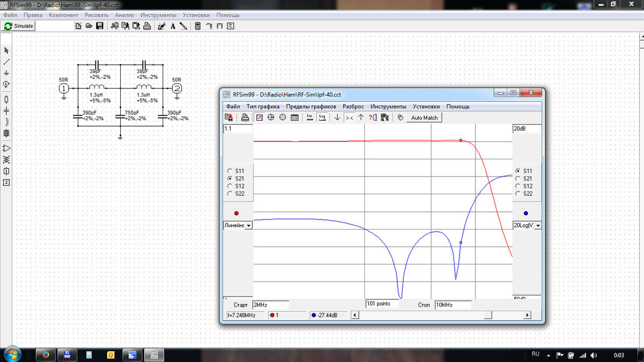Screen dimensions: 644x362
Task: Open the Анализ menu in main window
Action: pos(124,15)
